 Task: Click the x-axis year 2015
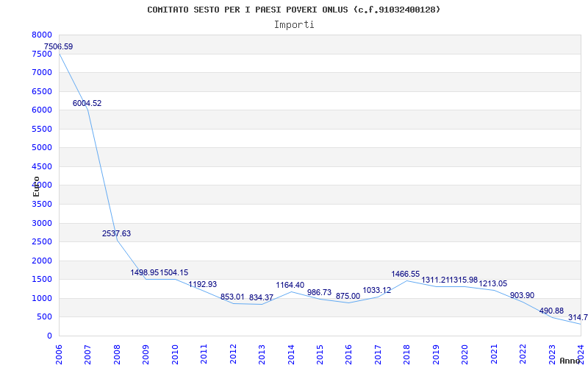pos(320,355)
